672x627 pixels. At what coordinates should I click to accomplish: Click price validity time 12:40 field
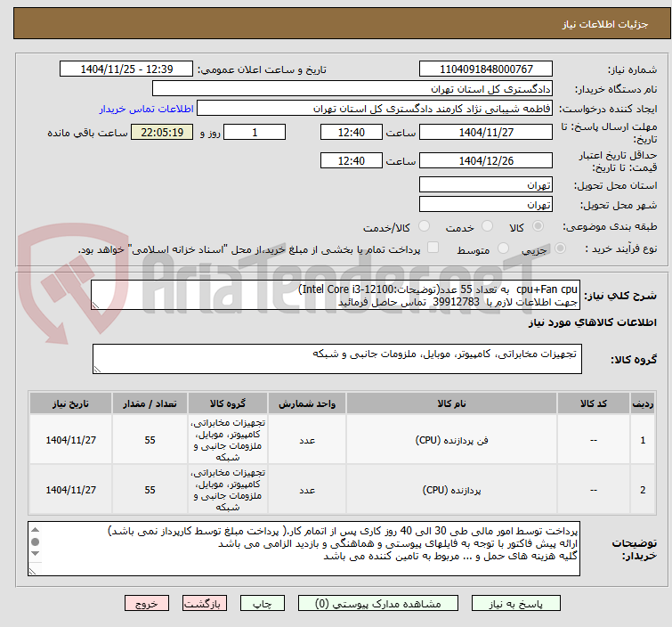pos(352,161)
